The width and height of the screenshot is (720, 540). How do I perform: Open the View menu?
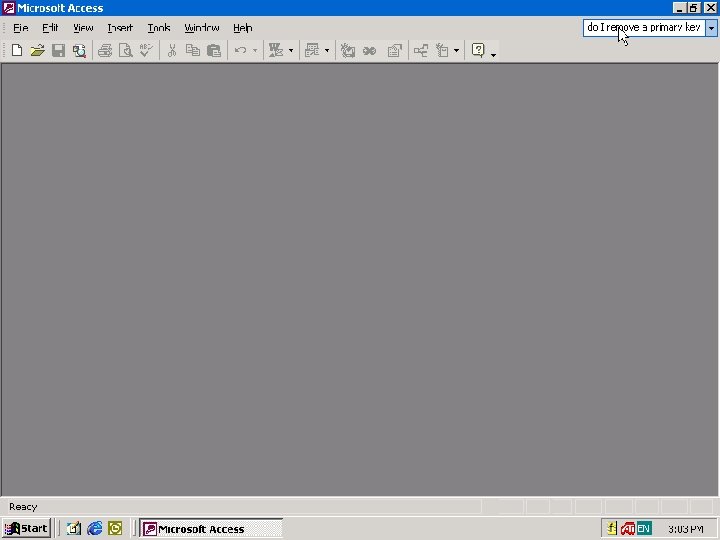[83, 28]
